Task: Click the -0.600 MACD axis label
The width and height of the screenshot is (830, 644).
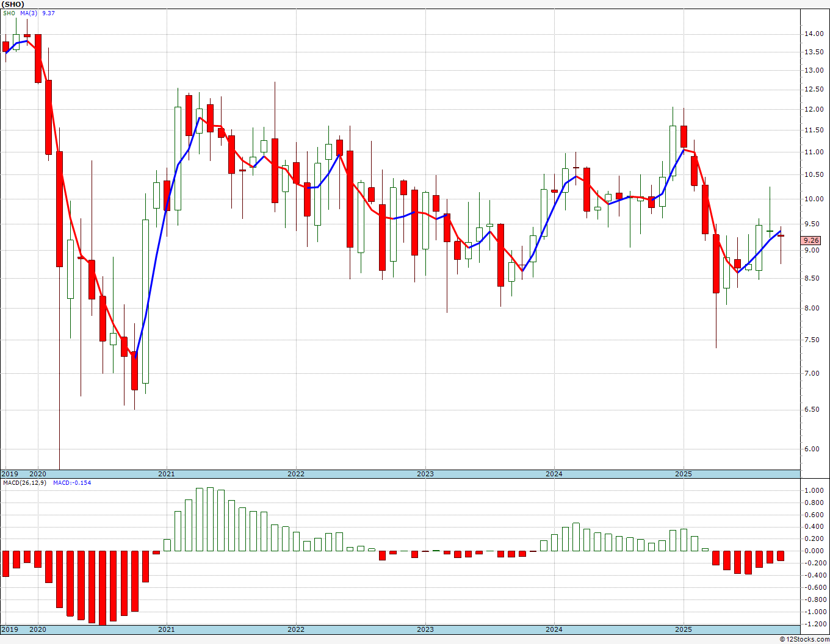Action: coord(814,587)
